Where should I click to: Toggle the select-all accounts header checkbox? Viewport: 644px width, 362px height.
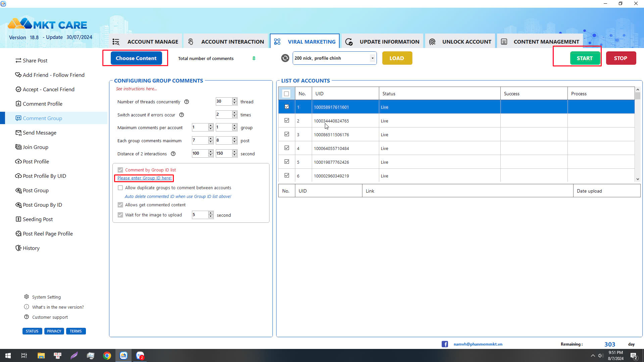(x=286, y=94)
